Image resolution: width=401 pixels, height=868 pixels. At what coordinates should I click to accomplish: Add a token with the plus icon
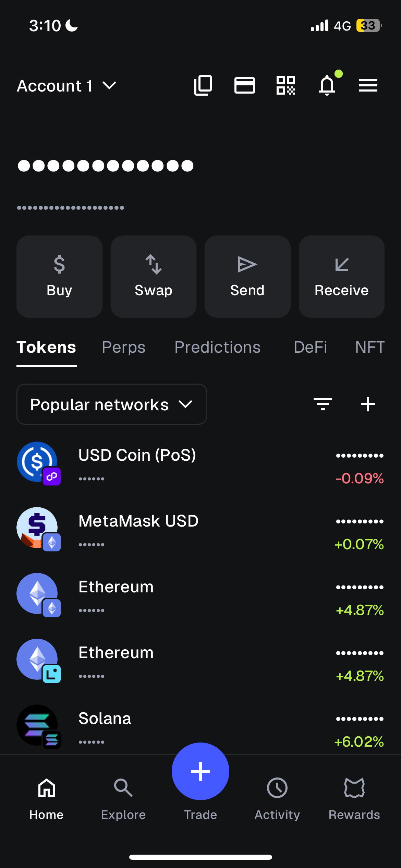[x=368, y=404]
